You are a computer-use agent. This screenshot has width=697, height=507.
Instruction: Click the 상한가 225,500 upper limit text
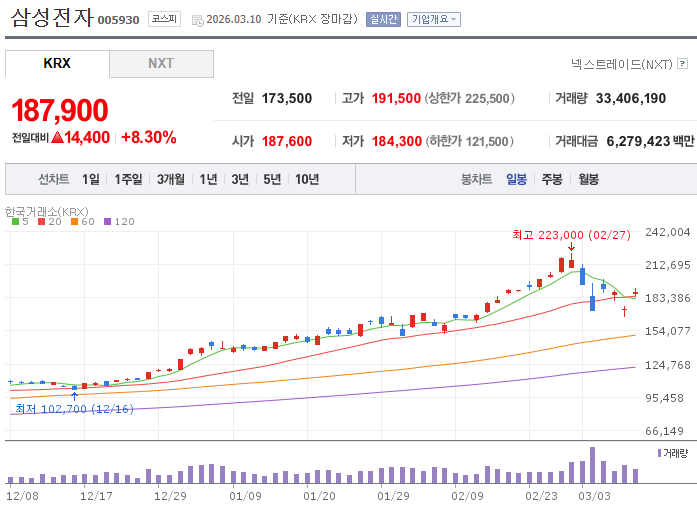point(470,98)
